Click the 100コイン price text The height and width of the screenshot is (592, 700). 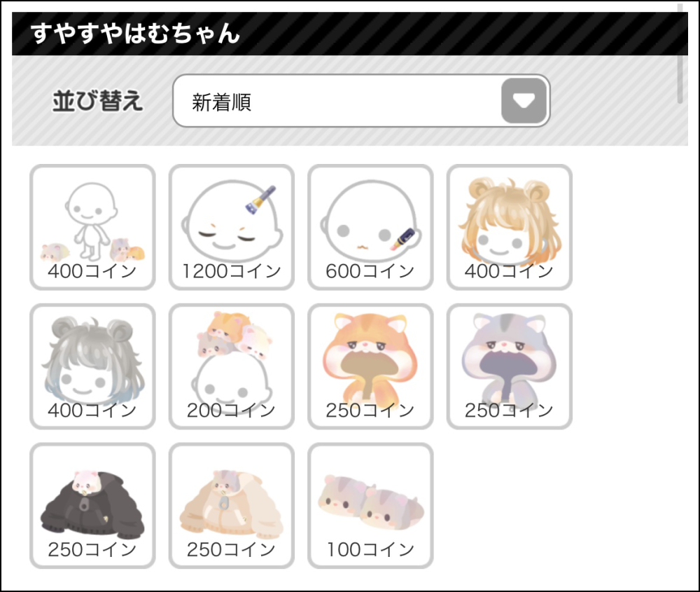tap(370, 550)
